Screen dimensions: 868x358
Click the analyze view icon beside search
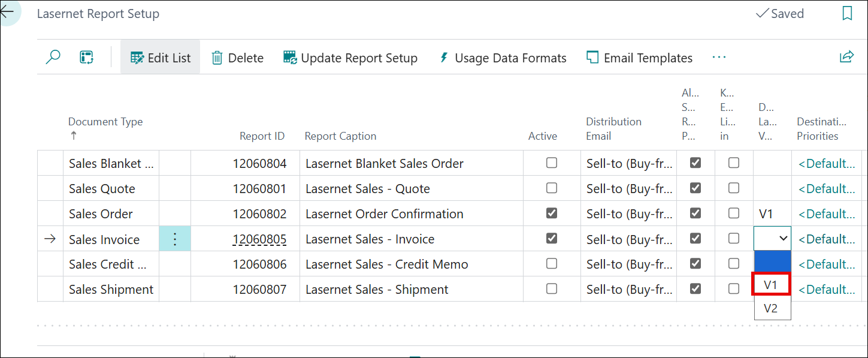[x=87, y=58]
